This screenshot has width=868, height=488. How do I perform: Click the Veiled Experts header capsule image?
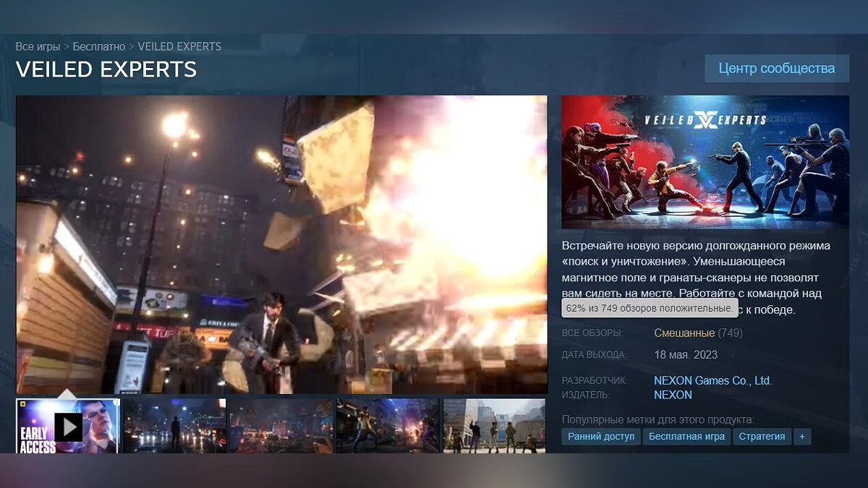705,163
